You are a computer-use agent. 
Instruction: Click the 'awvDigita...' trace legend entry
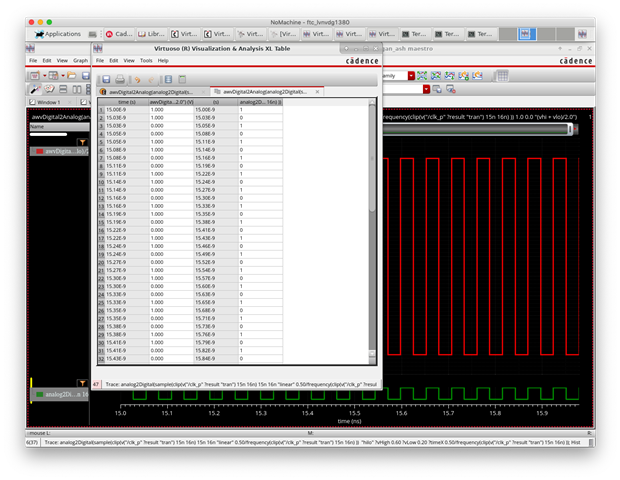point(60,151)
